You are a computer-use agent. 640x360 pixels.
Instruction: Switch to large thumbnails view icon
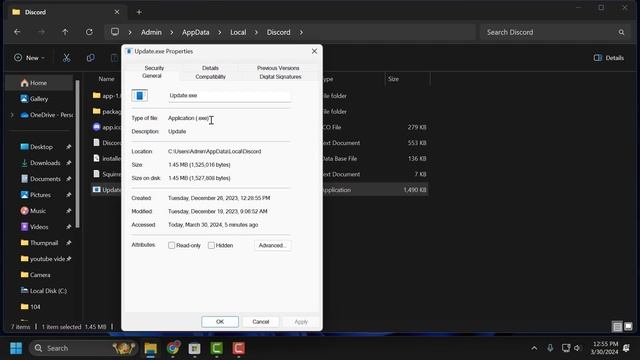[x=628, y=327]
